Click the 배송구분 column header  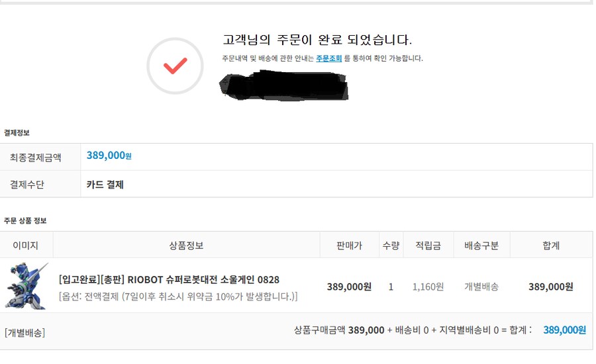pos(481,246)
